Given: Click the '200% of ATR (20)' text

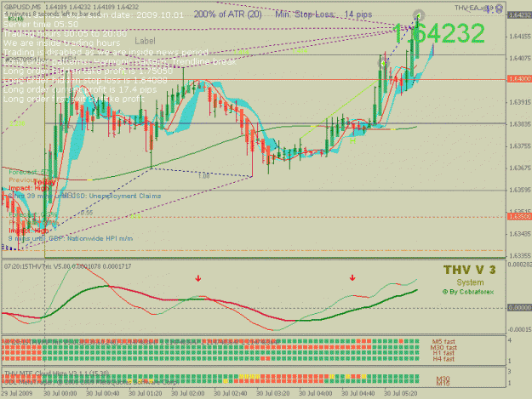Looking at the screenshot, I should click(x=227, y=14).
